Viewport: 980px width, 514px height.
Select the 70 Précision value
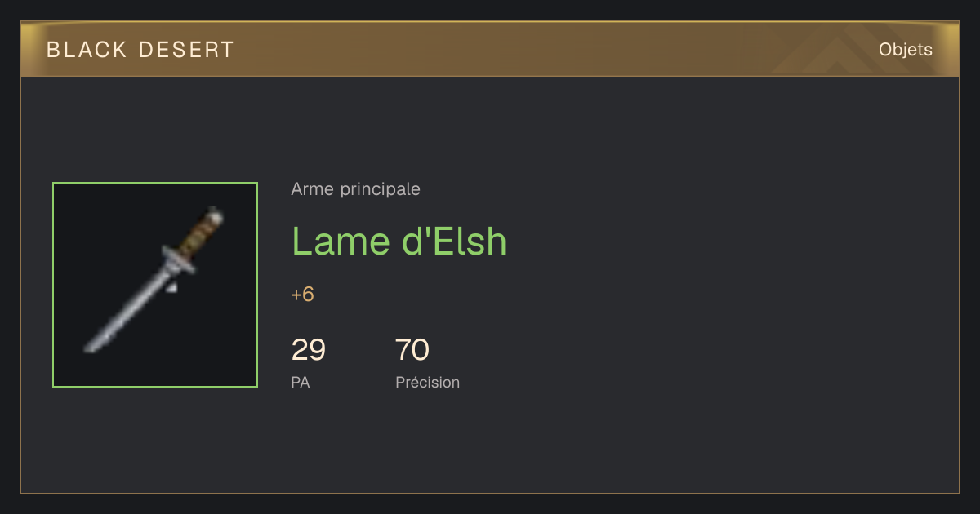(412, 350)
